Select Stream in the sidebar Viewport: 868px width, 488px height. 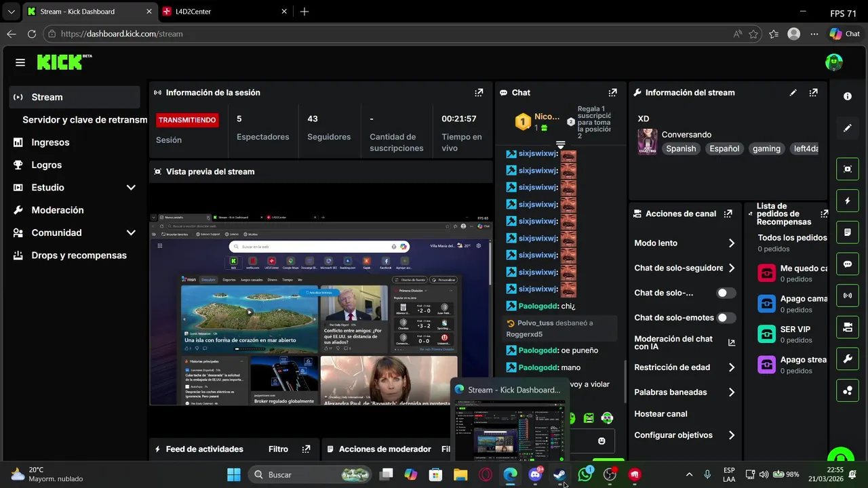pyautogui.click(x=75, y=97)
